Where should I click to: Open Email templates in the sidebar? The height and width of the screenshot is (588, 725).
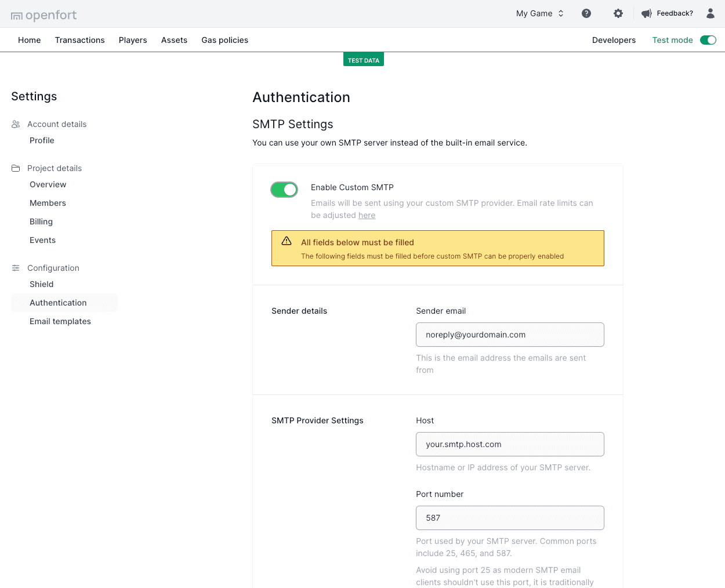[60, 321]
